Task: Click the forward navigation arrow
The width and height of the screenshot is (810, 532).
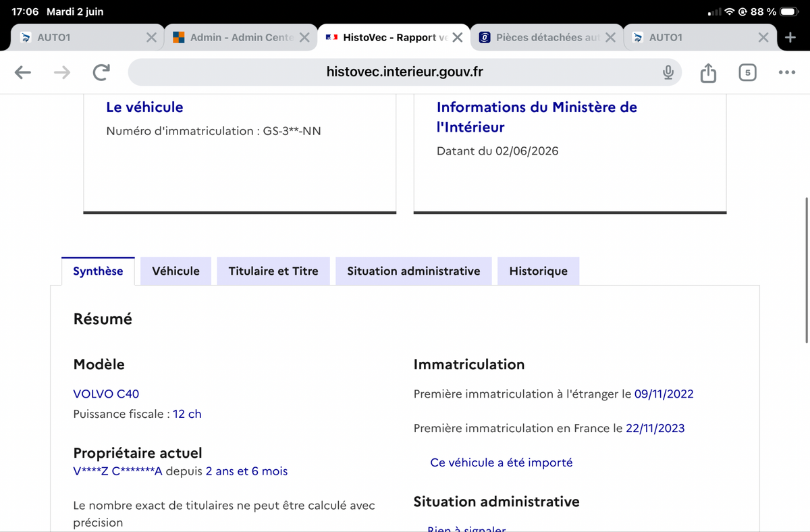Action: click(x=62, y=72)
